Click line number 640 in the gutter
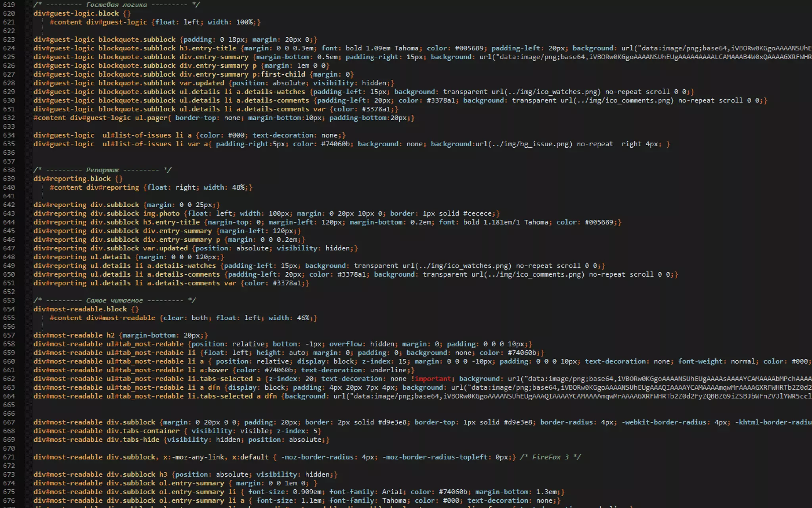The image size is (812, 508). pyautogui.click(x=9, y=187)
